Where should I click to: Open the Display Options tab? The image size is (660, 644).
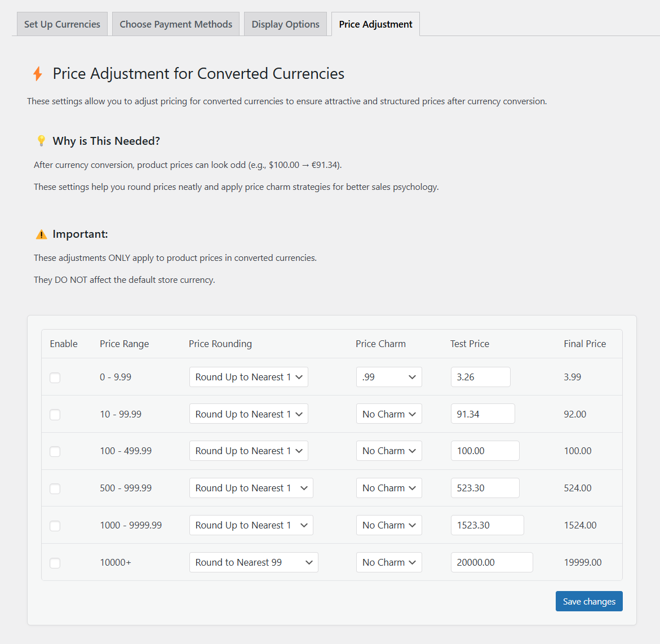(285, 24)
